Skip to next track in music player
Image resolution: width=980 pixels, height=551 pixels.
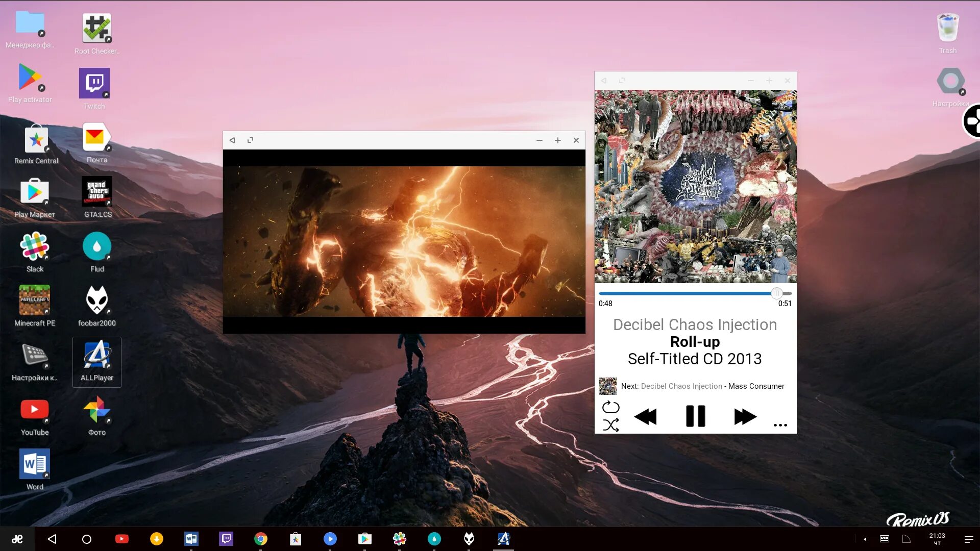[745, 416]
